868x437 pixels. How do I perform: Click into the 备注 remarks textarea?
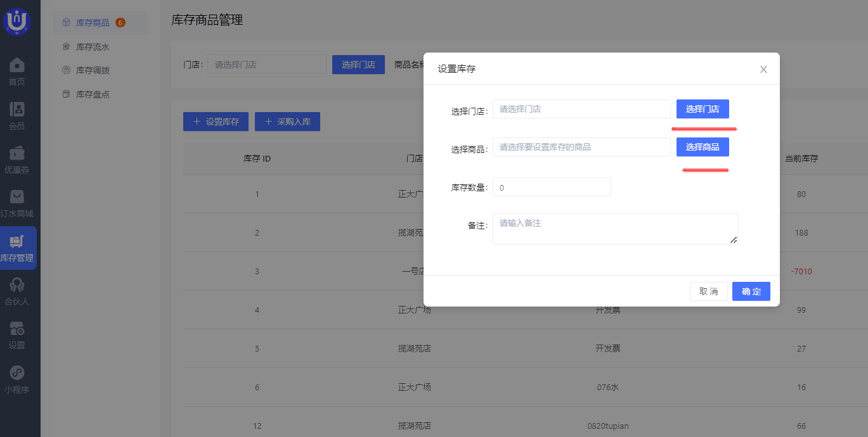coord(615,229)
